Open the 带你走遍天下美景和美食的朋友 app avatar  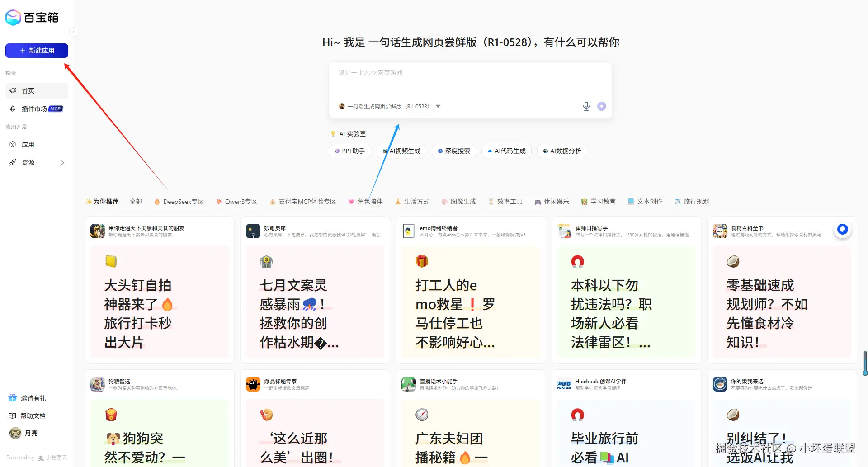(98, 231)
